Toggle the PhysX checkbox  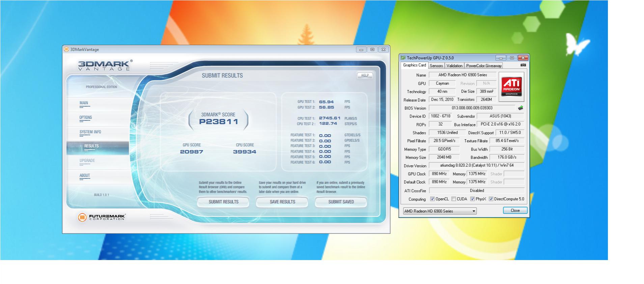click(472, 199)
